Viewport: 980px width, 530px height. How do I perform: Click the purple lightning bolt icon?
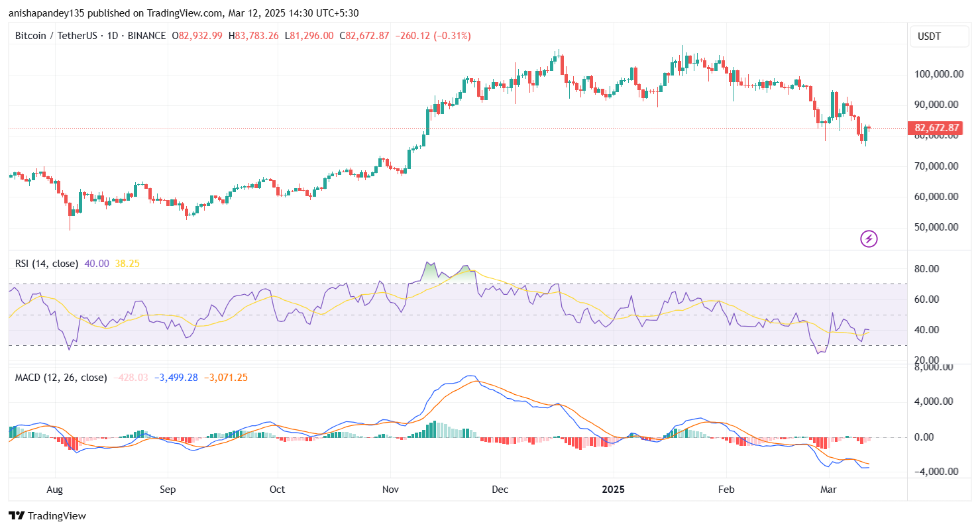[x=869, y=238]
